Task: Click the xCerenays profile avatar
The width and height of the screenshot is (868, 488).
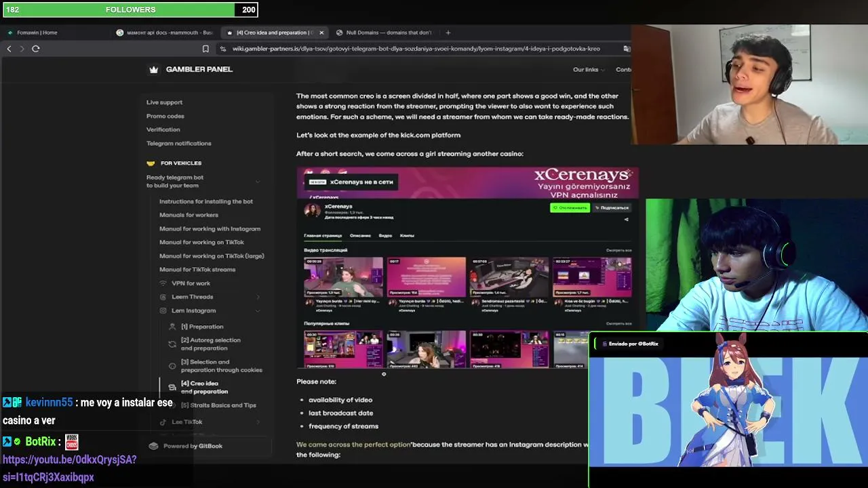Action: pyautogui.click(x=312, y=209)
